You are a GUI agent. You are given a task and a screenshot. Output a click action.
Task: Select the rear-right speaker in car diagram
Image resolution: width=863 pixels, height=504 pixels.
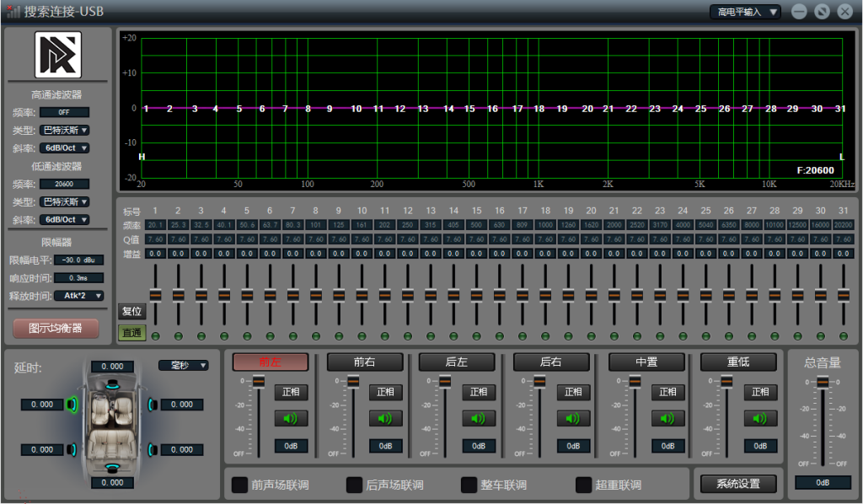click(x=153, y=450)
